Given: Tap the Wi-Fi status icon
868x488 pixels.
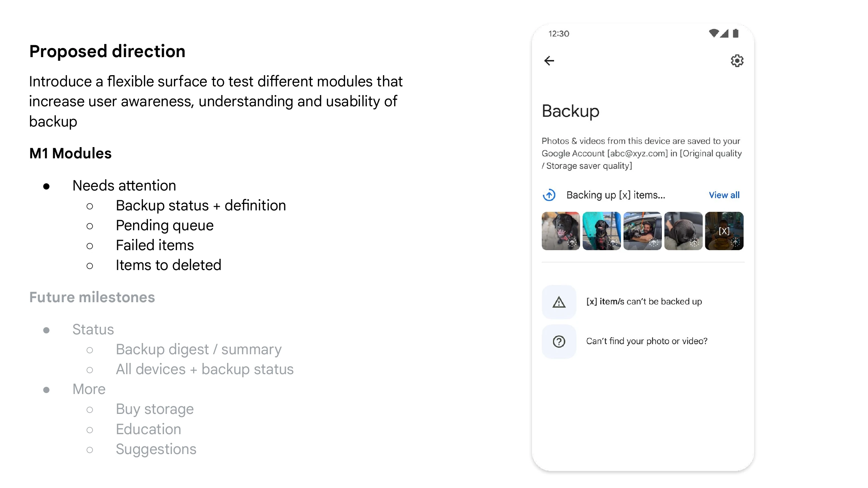Looking at the screenshot, I should pos(714,33).
